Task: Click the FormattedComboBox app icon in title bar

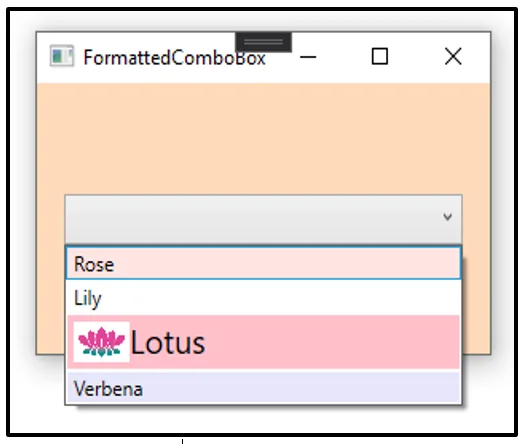Action: [62, 56]
